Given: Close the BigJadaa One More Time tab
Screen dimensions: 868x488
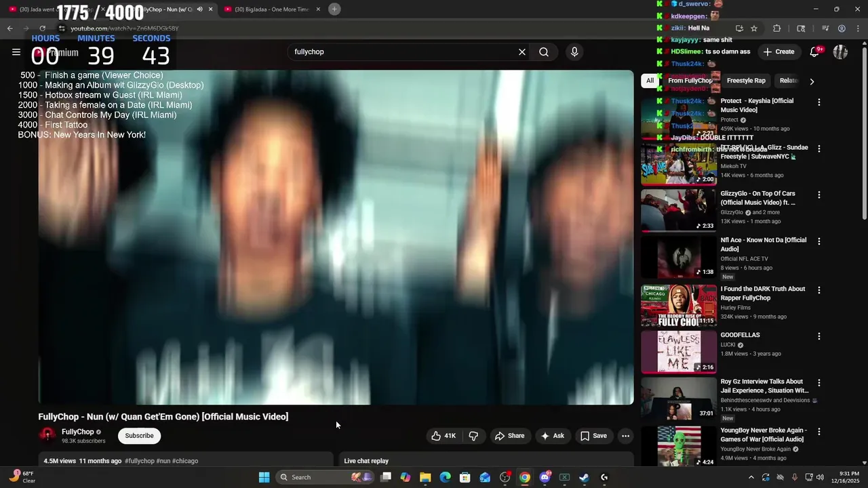Looking at the screenshot, I should (x=318, y=9).
